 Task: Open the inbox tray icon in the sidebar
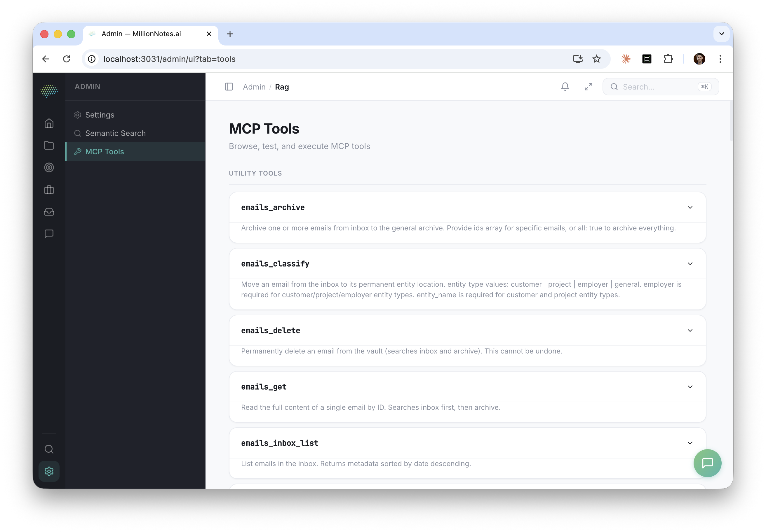point(49,212)
